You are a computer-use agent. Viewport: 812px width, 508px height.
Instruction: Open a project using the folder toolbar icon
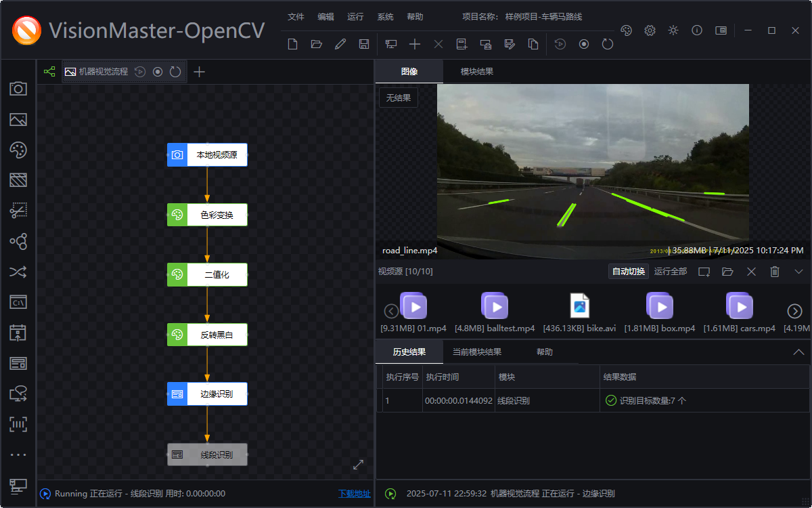316,43
